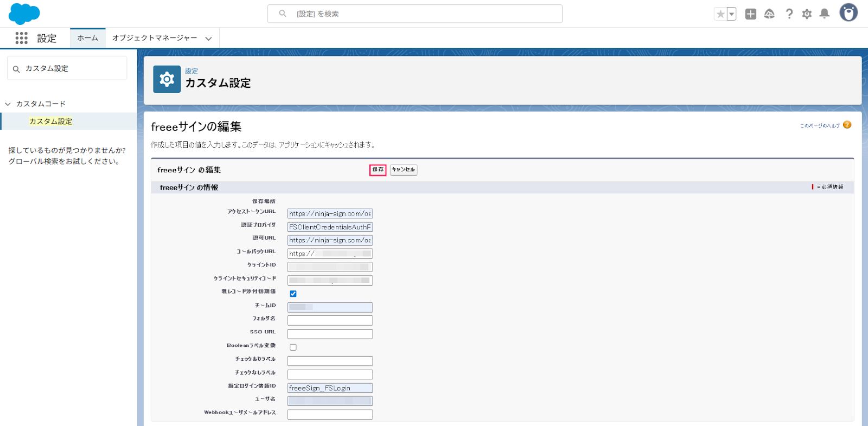Click the ユーザ名 input field

pyautogui.click(x=330, y=401)
